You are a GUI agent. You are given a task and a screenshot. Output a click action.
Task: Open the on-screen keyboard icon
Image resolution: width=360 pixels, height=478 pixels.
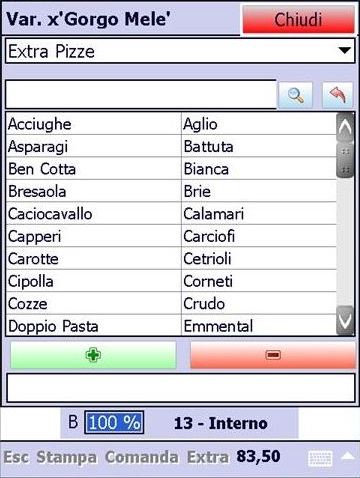(320, 459)
